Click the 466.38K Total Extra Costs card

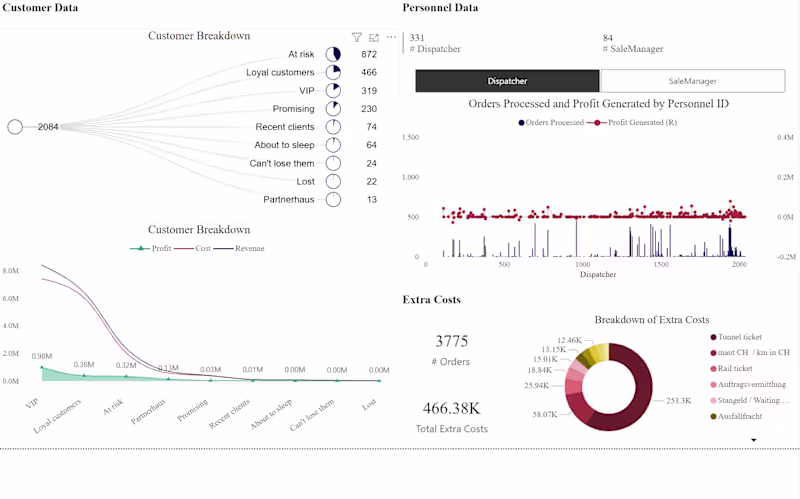(452, 418)
